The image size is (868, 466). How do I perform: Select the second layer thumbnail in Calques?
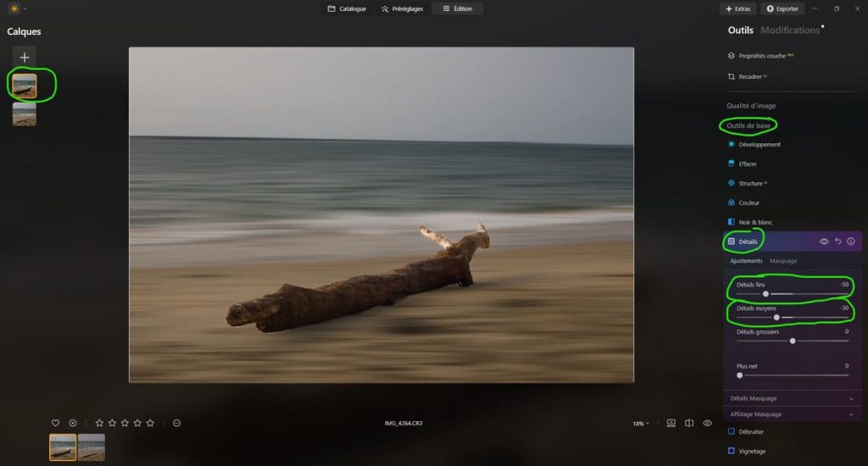(25, 114)
